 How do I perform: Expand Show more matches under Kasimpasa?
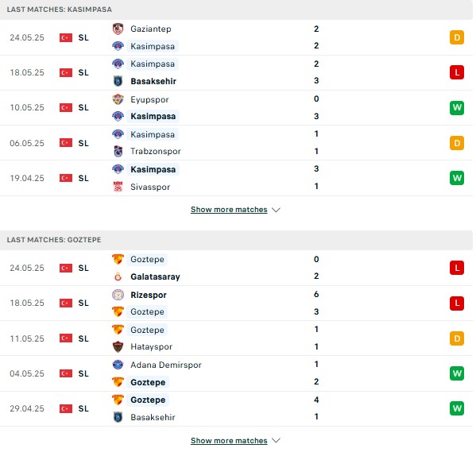229,210
